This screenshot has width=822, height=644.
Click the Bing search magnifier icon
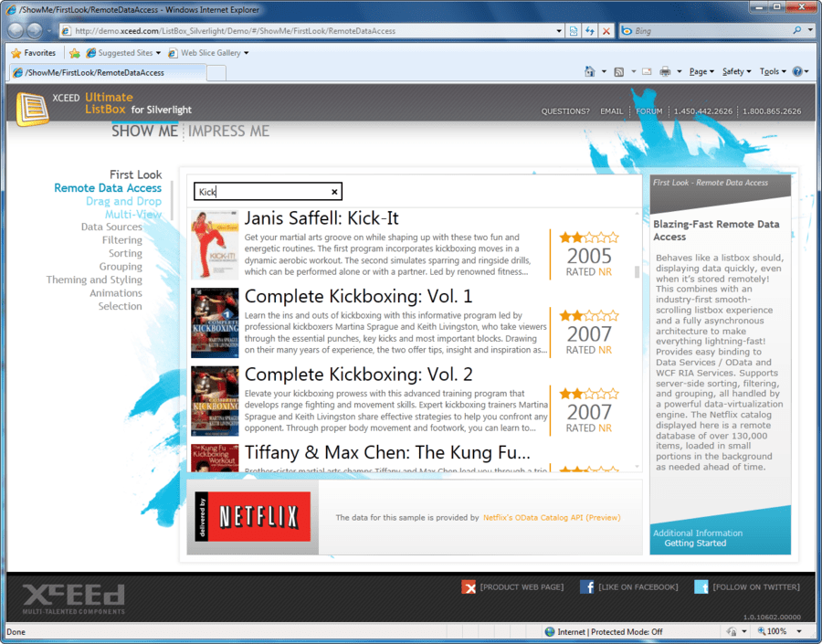[x=797, y=30]
